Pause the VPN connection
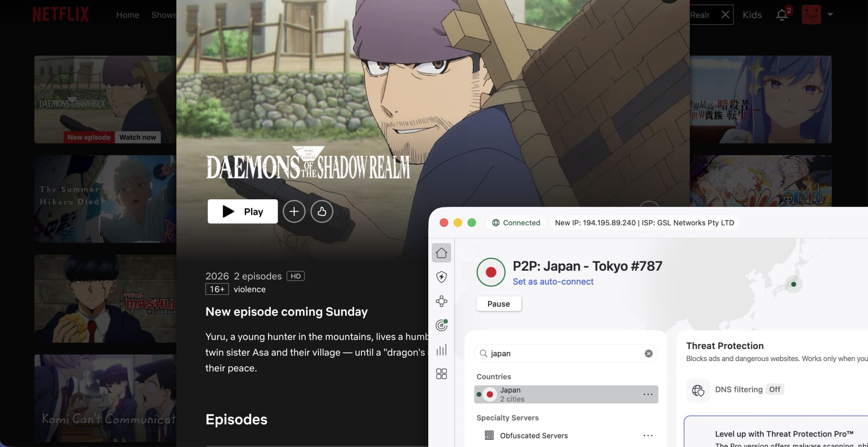The image size is (868, 447). coord(498,303)
